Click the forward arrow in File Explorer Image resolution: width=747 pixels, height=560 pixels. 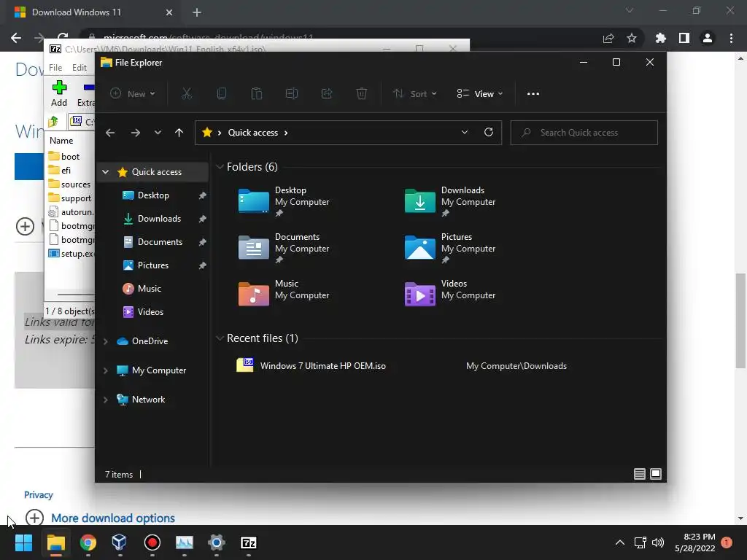[135, 133]
